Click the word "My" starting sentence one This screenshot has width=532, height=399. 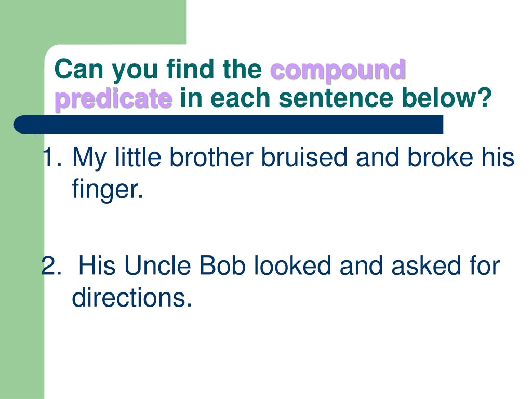click(x=89, y=158)
